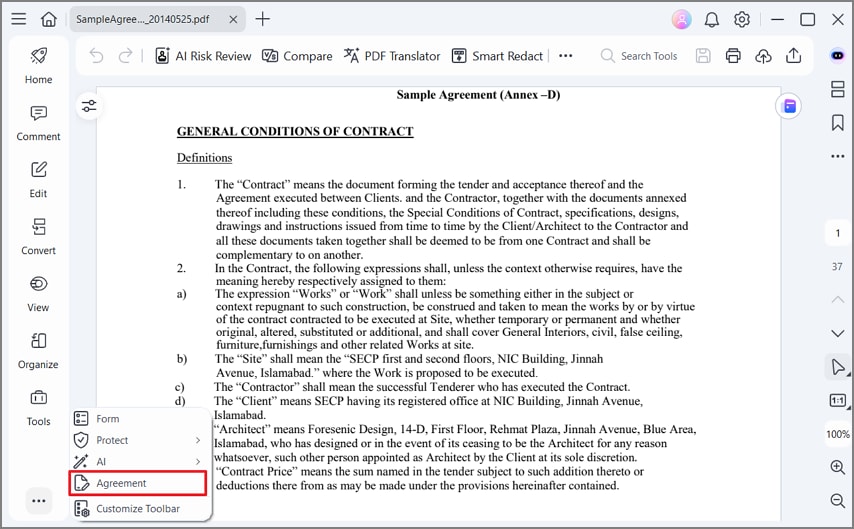
Task: Open PDF Translator
Action: pos(392,56)
